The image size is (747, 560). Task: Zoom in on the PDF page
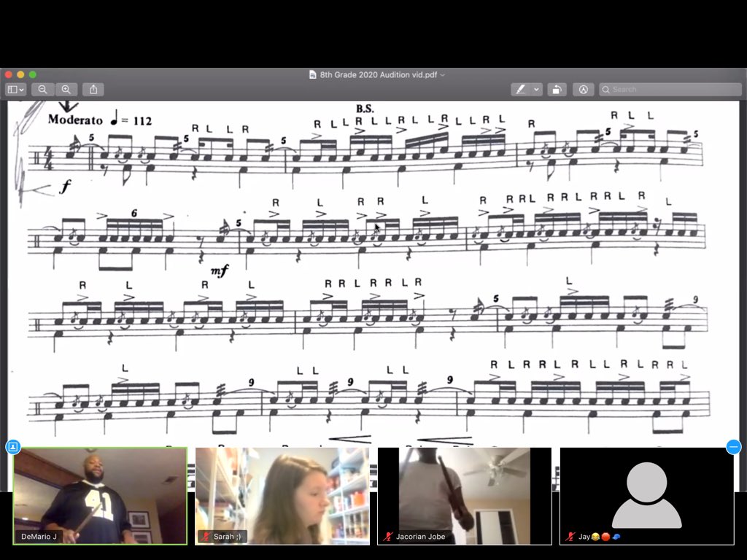(x=66, y=90)
